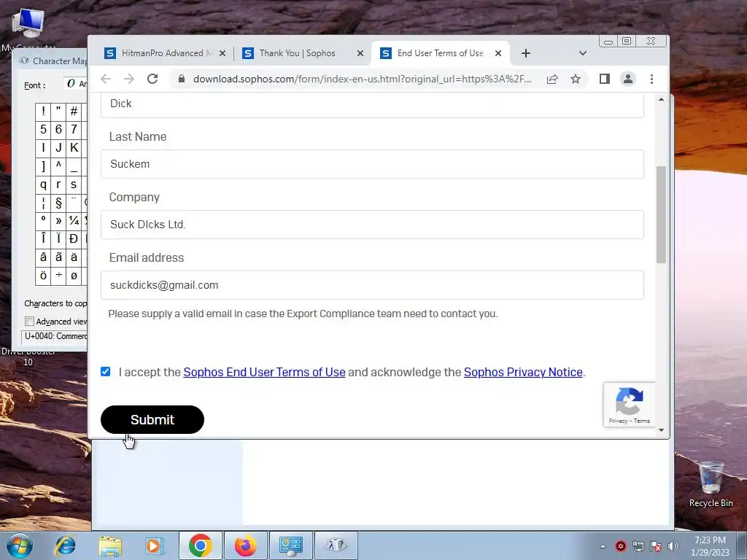Image resolution: width=747 pixels, height=560 pixels.
Task: Select the End User Terms of Use tab
Action: point(441,53)
